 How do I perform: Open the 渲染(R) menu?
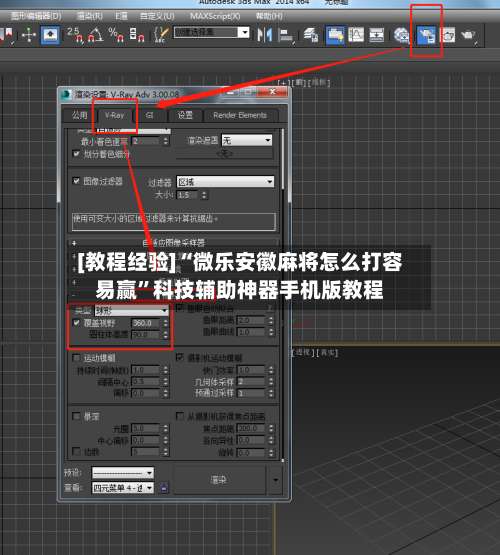pyautogui.click(x=90, y=16)
